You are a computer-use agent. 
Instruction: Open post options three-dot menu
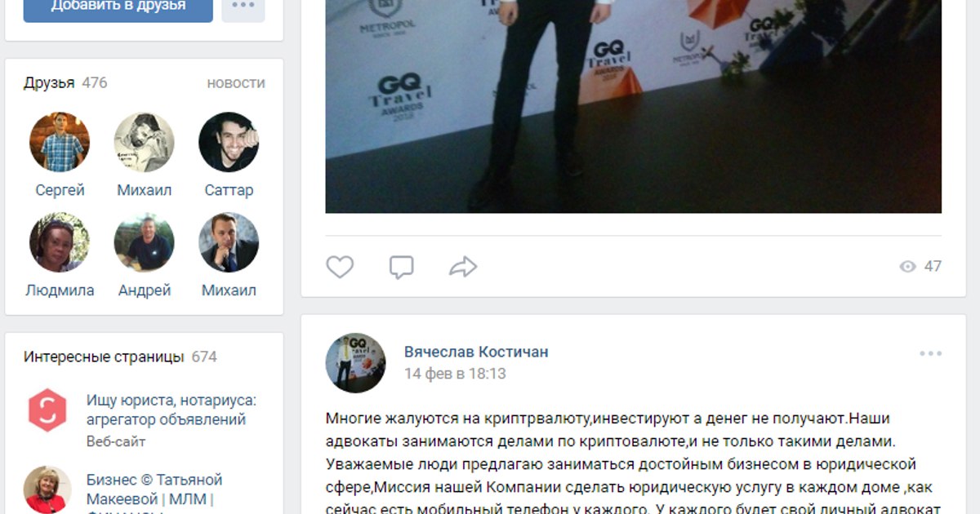tap(930, 353)
